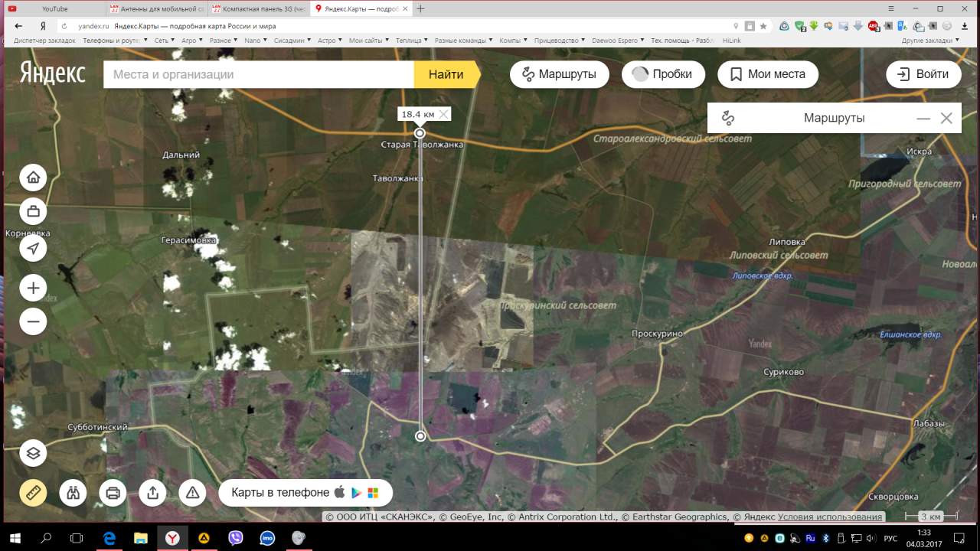This screenshot has height=551, width=980.
Task: Zoom out the map with minus button
Action: tap(33, 322)
